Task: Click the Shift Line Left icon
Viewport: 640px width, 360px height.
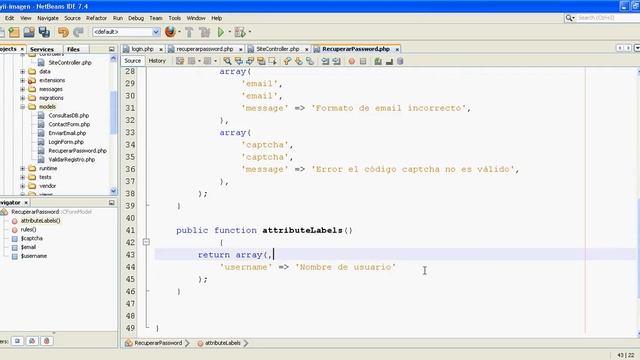Action: point(325,61)
